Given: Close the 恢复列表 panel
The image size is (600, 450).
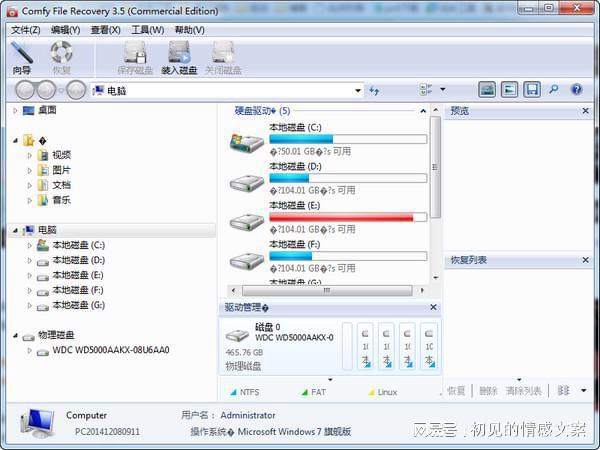Looking at the screenshot, I should point(585,260).
